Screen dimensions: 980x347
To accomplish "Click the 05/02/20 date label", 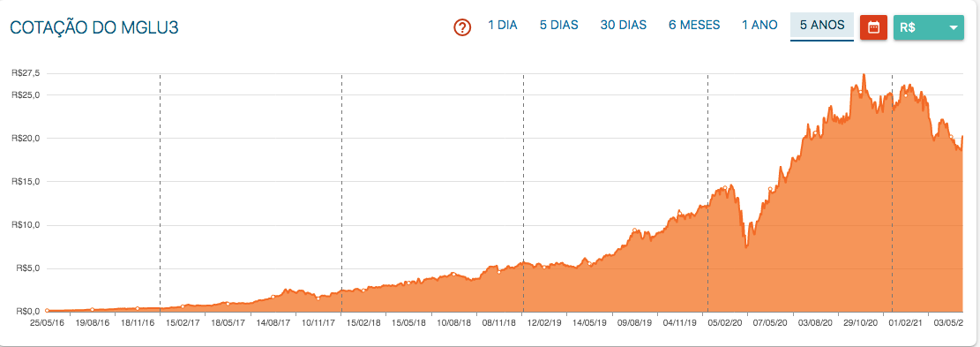I will tap(725, 324).
